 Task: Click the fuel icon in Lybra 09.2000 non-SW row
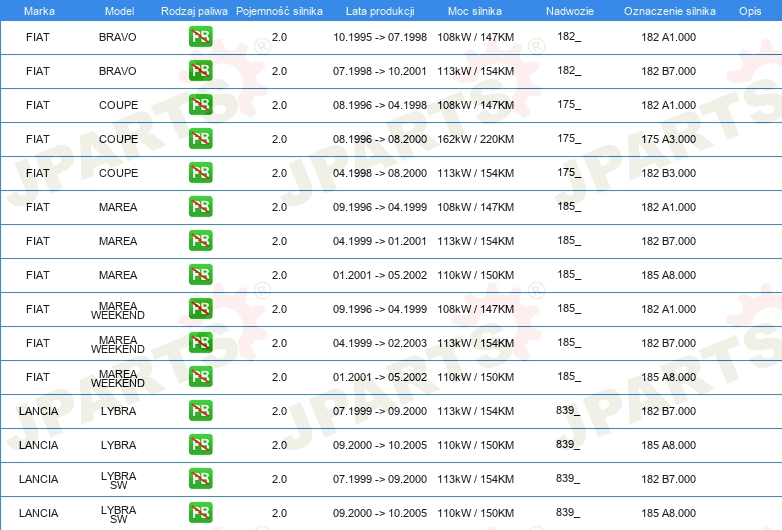tap(200, 445)
